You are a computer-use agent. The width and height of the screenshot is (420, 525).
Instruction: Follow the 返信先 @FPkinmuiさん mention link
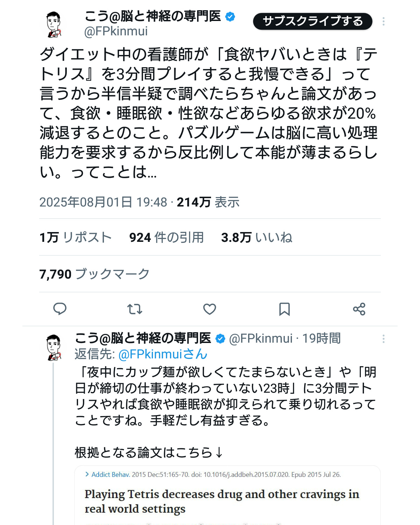click(x=163, y=354)
